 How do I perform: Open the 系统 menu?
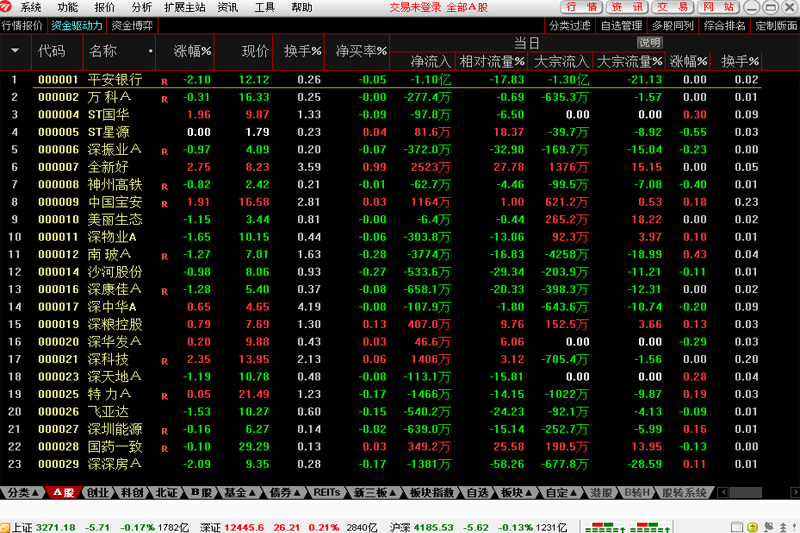(31, 7)
